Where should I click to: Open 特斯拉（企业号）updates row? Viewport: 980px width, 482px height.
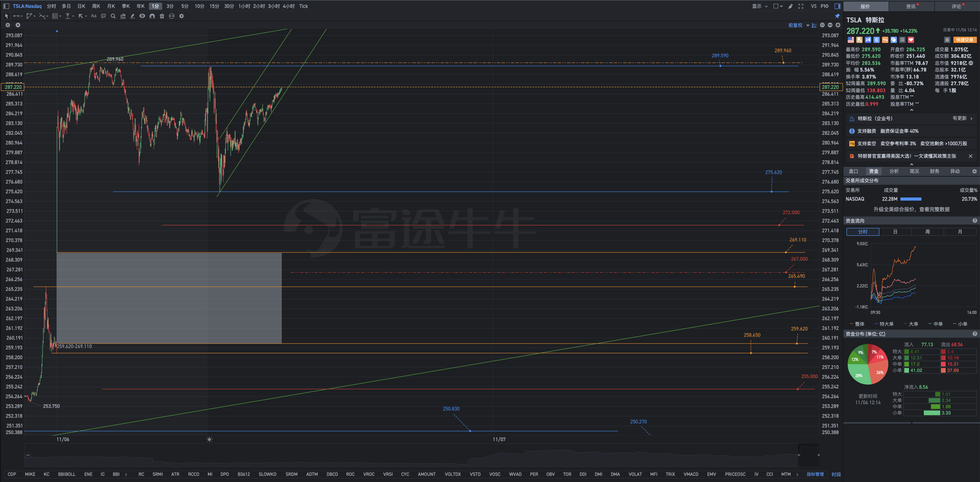point(912,119)
